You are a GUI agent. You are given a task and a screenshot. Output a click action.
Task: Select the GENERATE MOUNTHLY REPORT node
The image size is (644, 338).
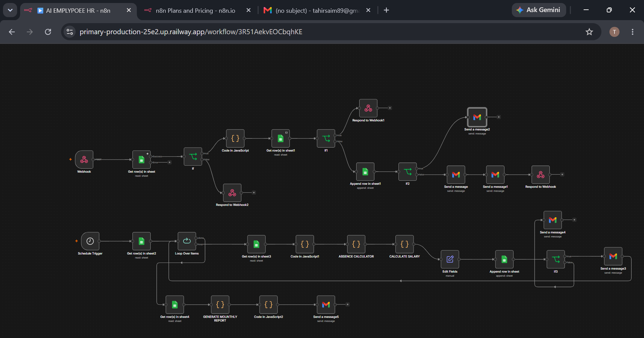pyautogui.click(x=220, y=304)
